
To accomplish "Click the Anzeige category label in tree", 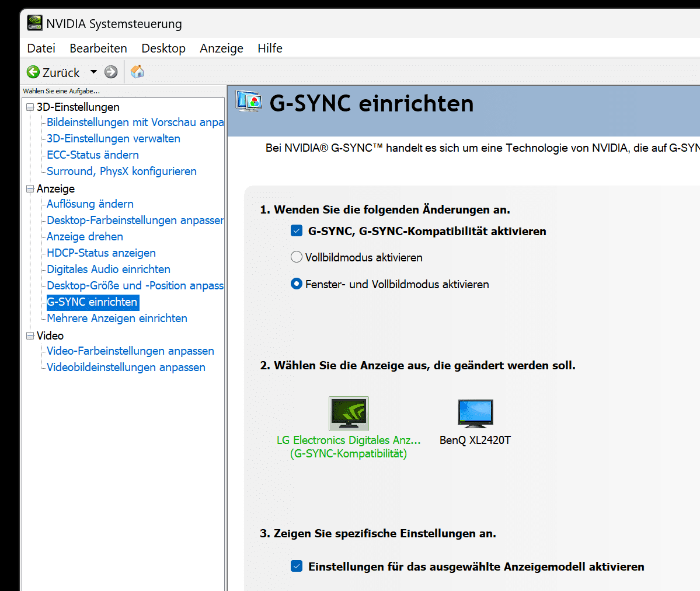I will tap(56, 188).
